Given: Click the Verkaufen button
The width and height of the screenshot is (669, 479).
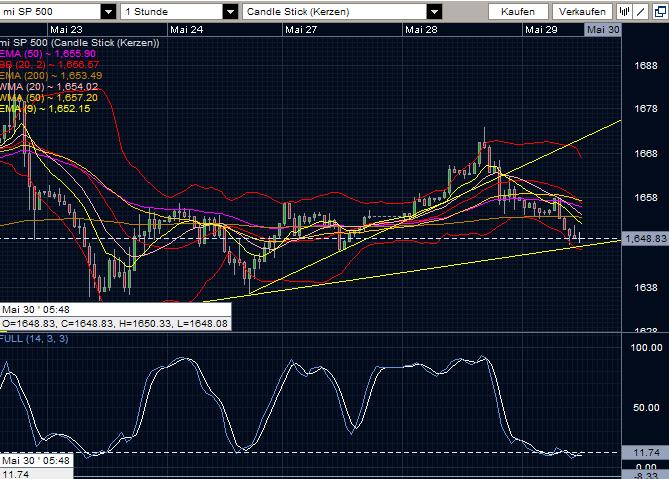Looking at the screenshot, I should [582, 12].
